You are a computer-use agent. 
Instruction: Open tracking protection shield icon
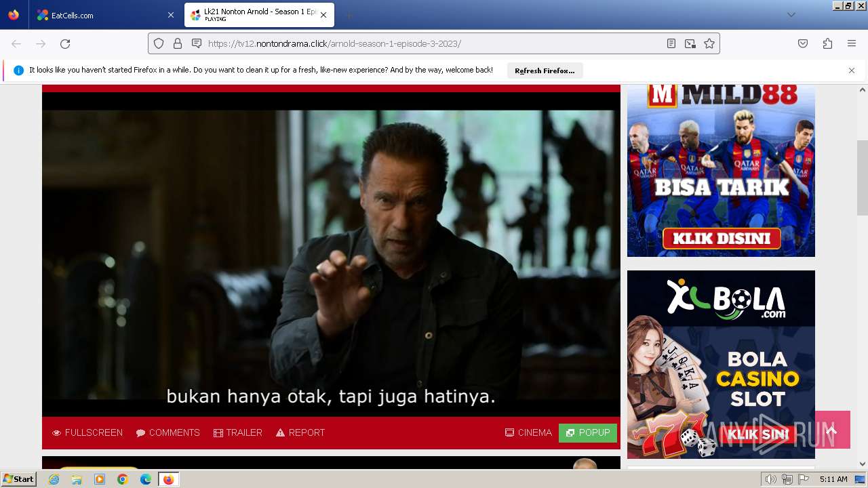point(159,43)
